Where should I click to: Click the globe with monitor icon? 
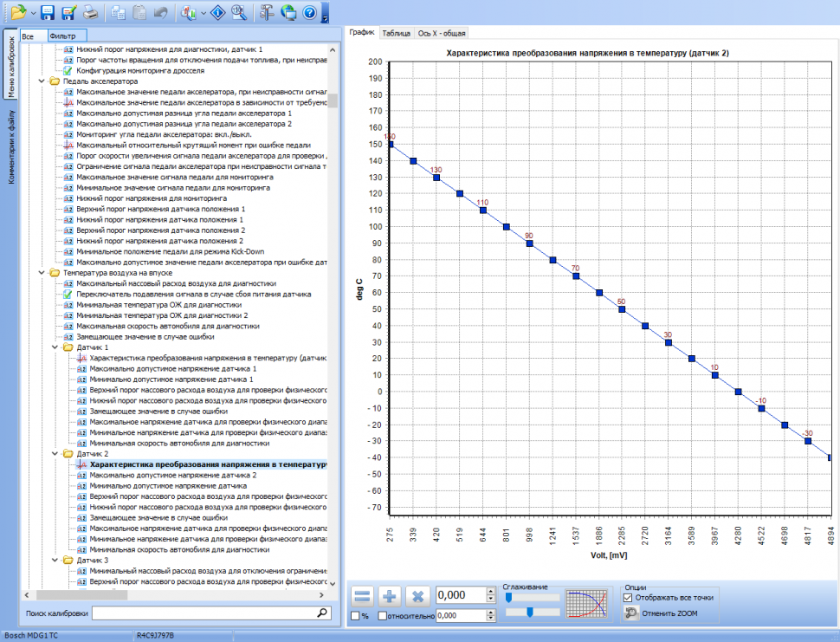coord(288,12)
